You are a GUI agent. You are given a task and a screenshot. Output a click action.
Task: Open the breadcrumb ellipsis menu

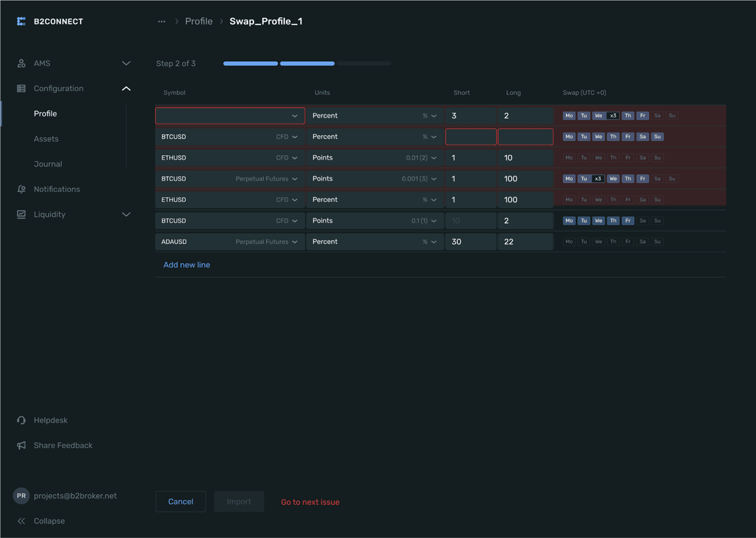162,21
